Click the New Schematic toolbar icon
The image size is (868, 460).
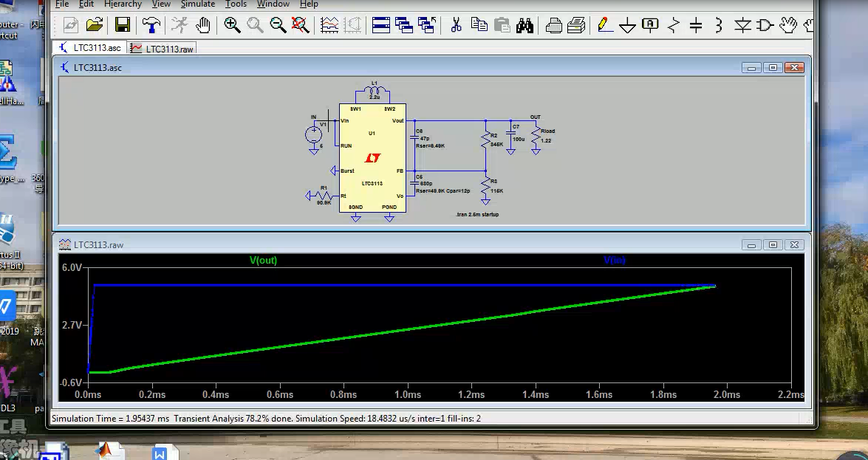71,25
